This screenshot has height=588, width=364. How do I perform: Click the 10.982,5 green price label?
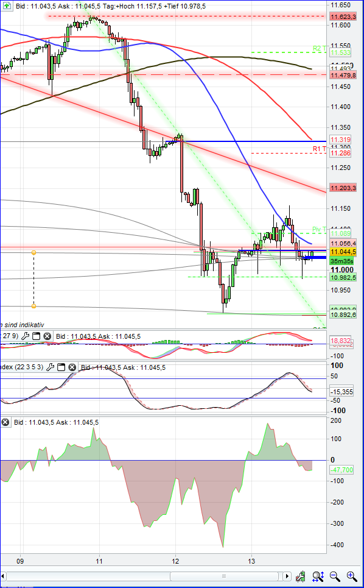coord(343,277)
